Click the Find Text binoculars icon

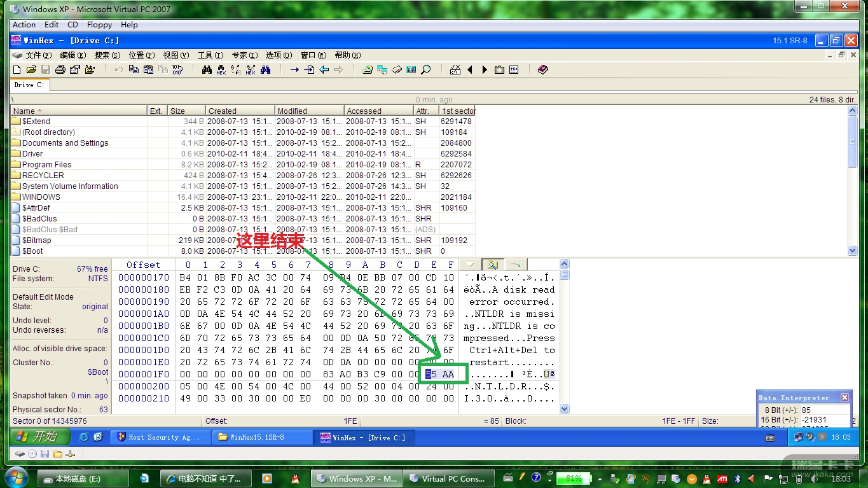[207, 69]
